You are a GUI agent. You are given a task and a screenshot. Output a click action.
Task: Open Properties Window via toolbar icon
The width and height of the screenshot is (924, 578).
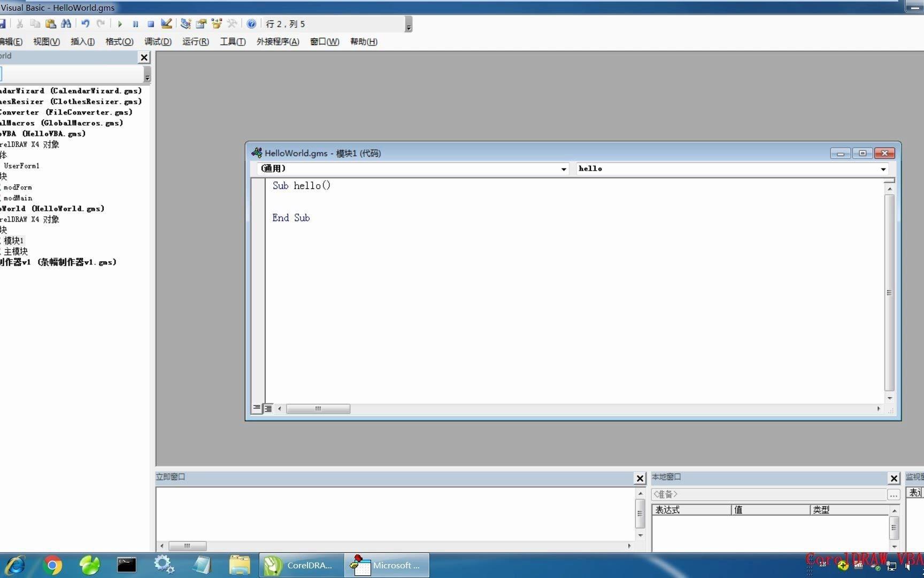201,24
